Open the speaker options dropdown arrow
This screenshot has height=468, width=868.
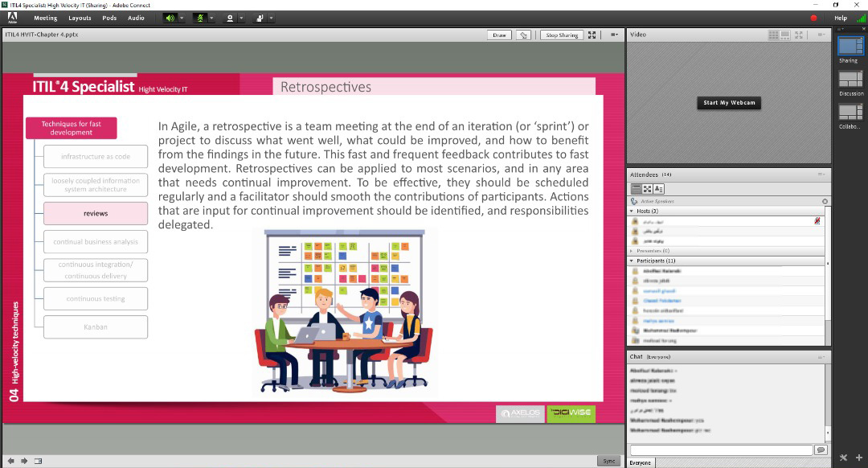[182, 18]
